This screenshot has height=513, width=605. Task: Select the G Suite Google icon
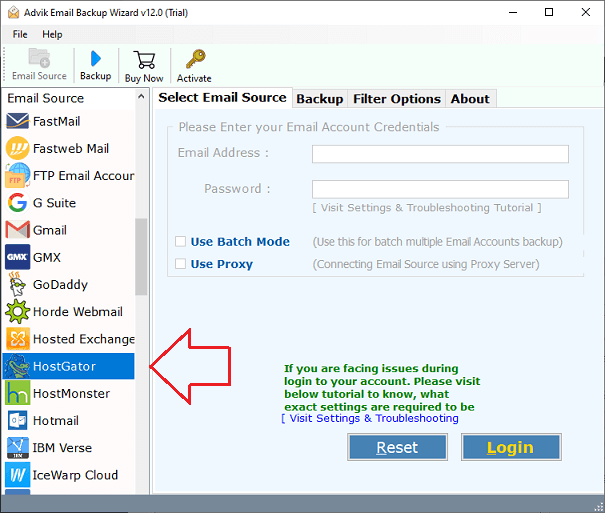(x=17, y=202)
